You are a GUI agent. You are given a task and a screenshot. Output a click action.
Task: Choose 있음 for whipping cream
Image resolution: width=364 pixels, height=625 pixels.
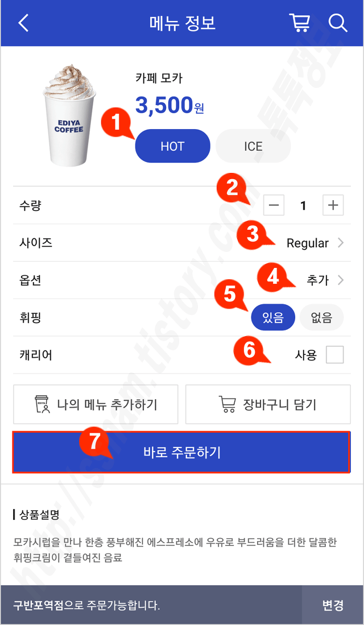[272, 317]
